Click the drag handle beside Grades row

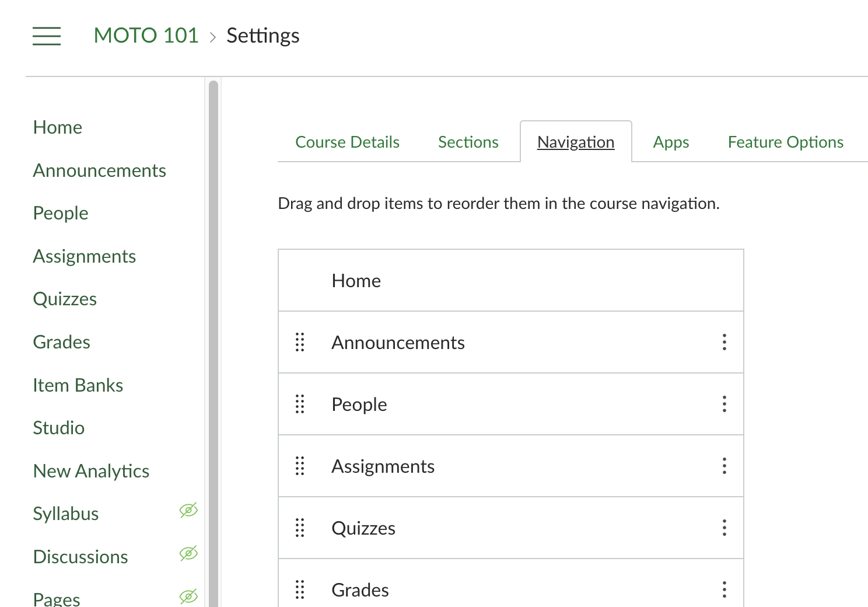(300, 590)
